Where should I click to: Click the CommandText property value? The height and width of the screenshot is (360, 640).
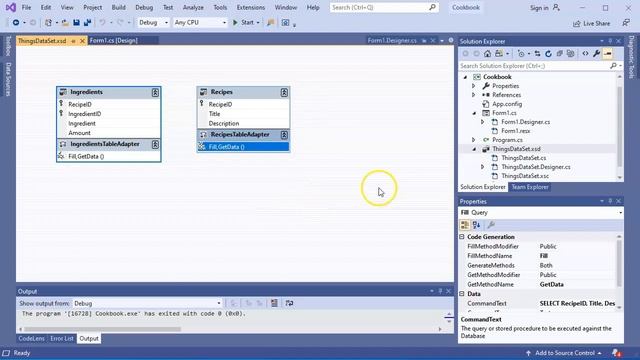(x=577, y=304)
